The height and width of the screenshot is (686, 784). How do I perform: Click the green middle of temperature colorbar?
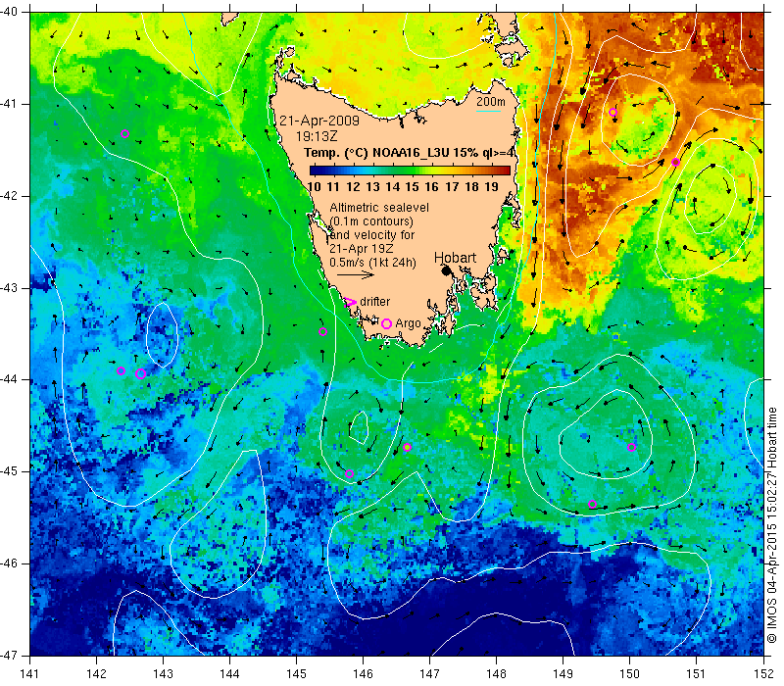click(x=410, y=170)
